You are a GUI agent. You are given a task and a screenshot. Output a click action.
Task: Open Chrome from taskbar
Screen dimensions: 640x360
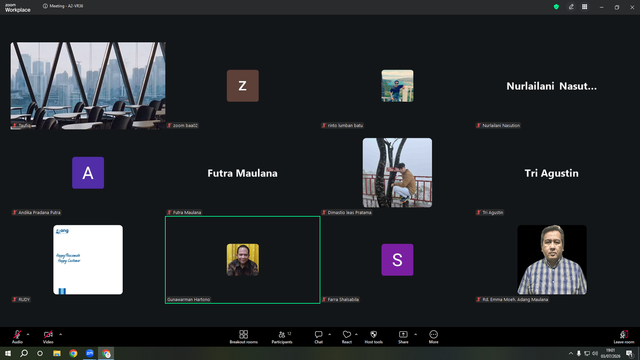(x=73, y=353)
